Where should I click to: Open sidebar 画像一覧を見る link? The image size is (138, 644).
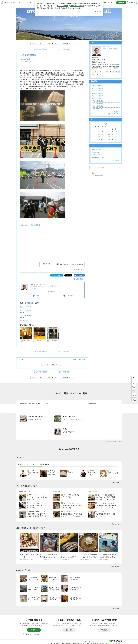tap(114, 114)
